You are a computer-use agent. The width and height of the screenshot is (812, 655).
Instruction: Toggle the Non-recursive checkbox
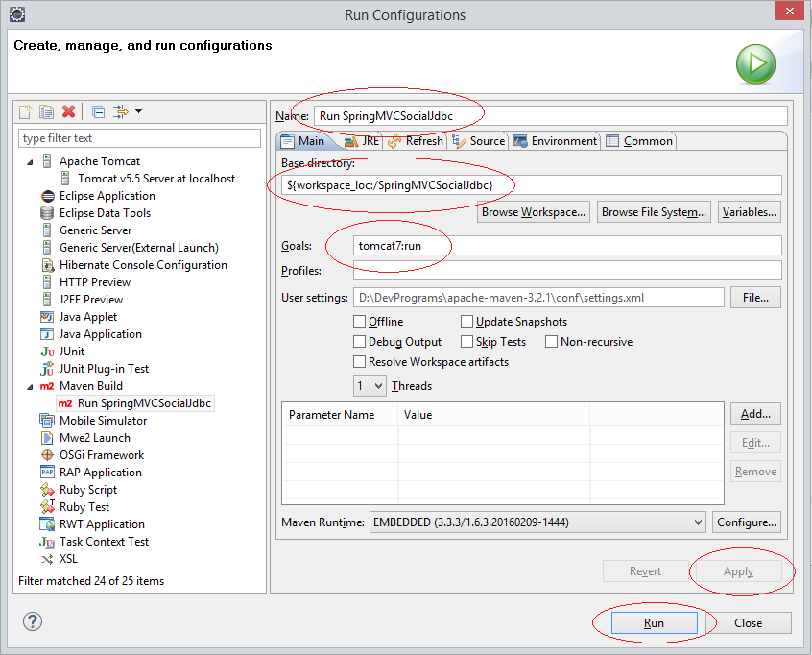[551, 342]
